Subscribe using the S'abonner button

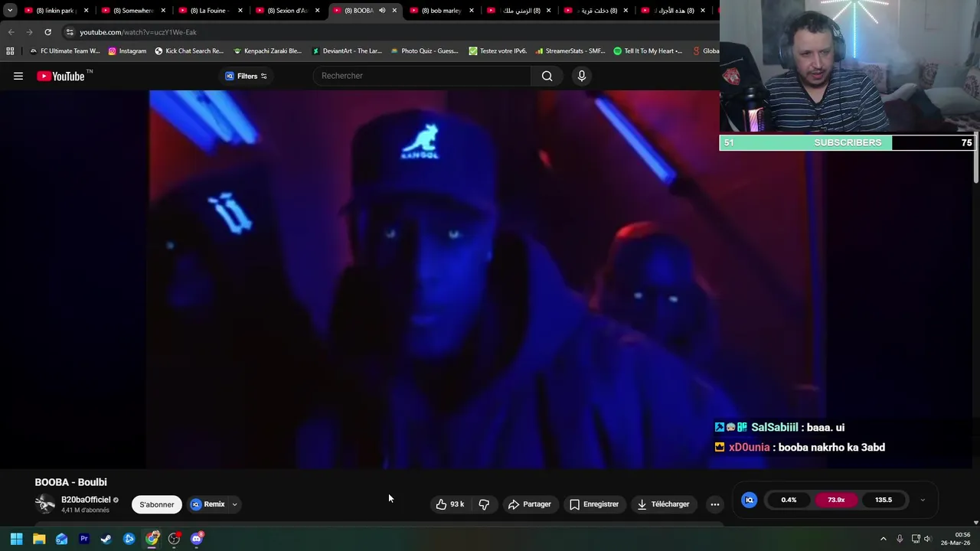pos(157,504)
